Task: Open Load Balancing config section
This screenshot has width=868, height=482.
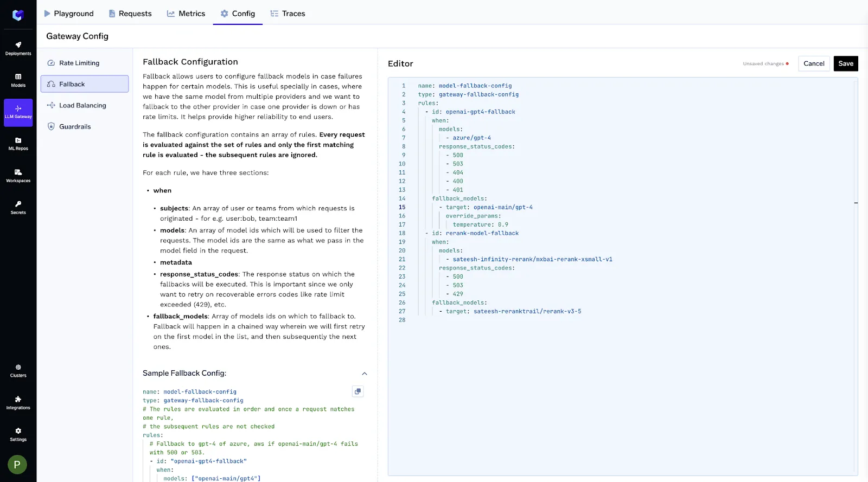Action: click(85, 105)
